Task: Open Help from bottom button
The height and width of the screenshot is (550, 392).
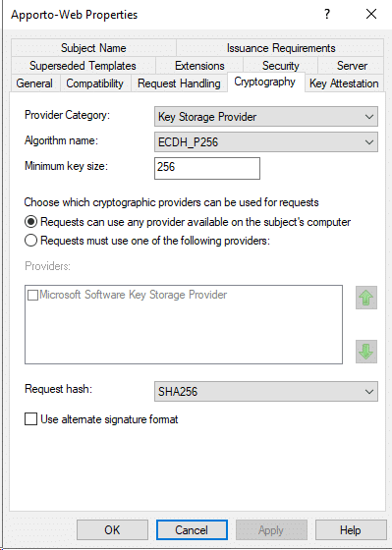Action: (351, 529)
